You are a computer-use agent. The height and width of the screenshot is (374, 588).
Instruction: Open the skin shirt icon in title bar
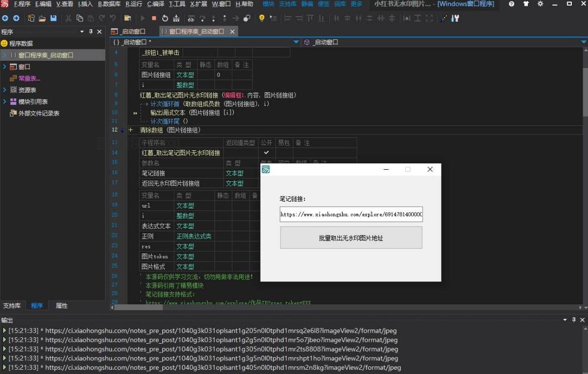[526, 4]
